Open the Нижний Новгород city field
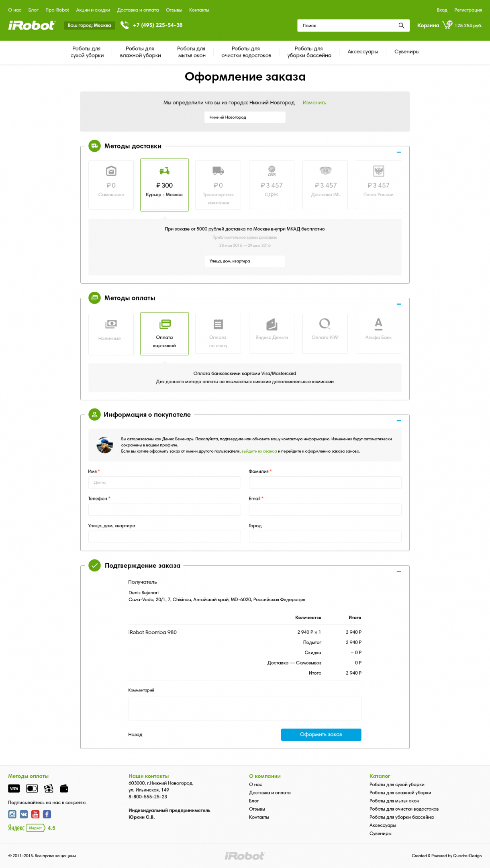490x868 pixels. [245, 117]
